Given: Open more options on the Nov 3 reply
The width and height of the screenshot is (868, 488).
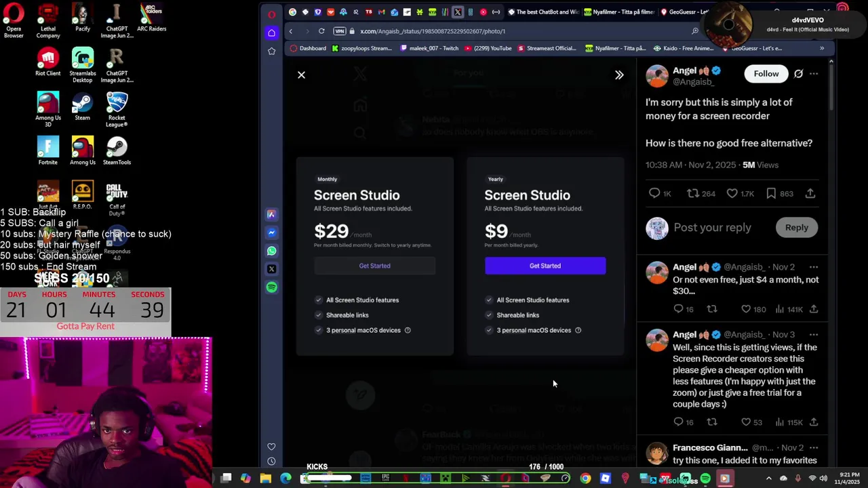Looking at the screenshot, I should [x=814, y=335].
